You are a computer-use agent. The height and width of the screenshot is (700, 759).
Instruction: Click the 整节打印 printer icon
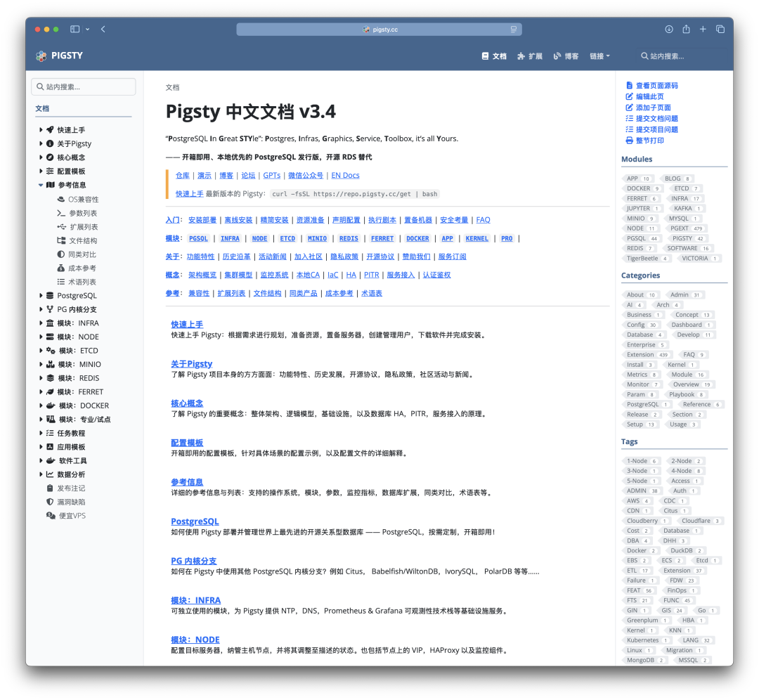[x=629, y=141]
